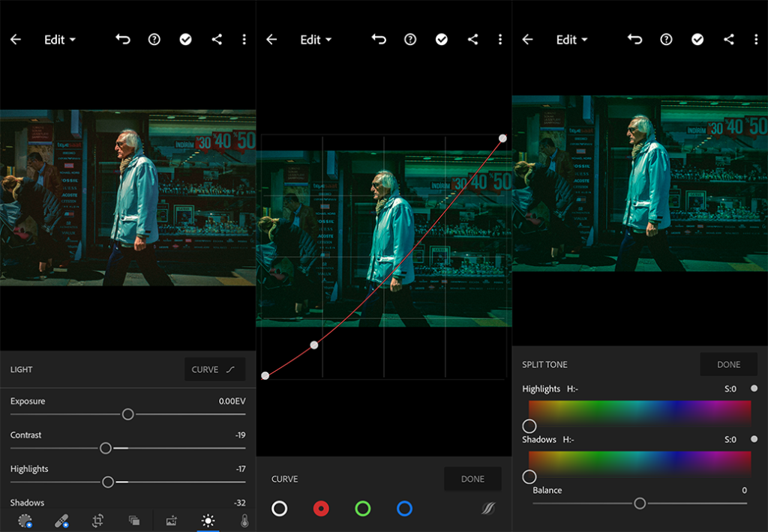Viewport: 768px width, 532px height.
Task: Open the CURVE button in Light panel
Action: [214, 369]
